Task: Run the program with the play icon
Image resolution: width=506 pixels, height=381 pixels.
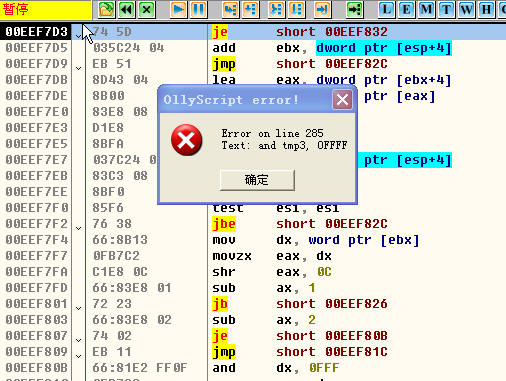Action: [x=178, y=9]
